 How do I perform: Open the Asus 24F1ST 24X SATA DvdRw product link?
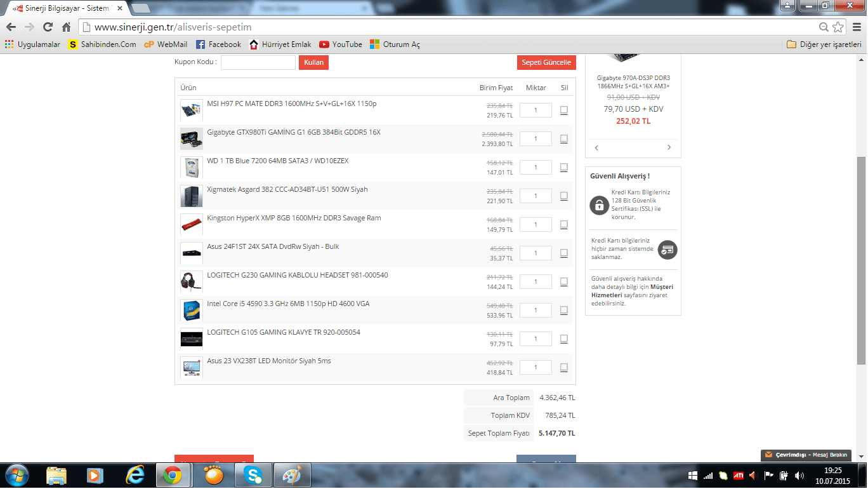coord(273,246)
